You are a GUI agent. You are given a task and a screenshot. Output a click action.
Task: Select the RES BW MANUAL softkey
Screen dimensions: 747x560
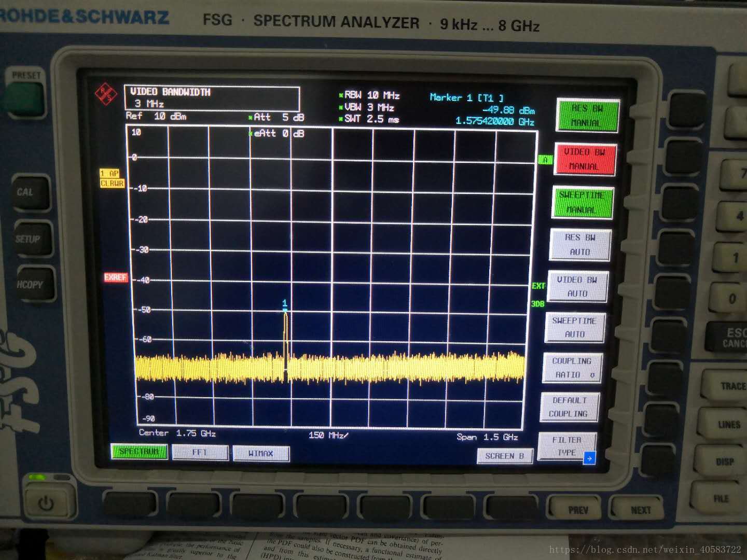588,115
